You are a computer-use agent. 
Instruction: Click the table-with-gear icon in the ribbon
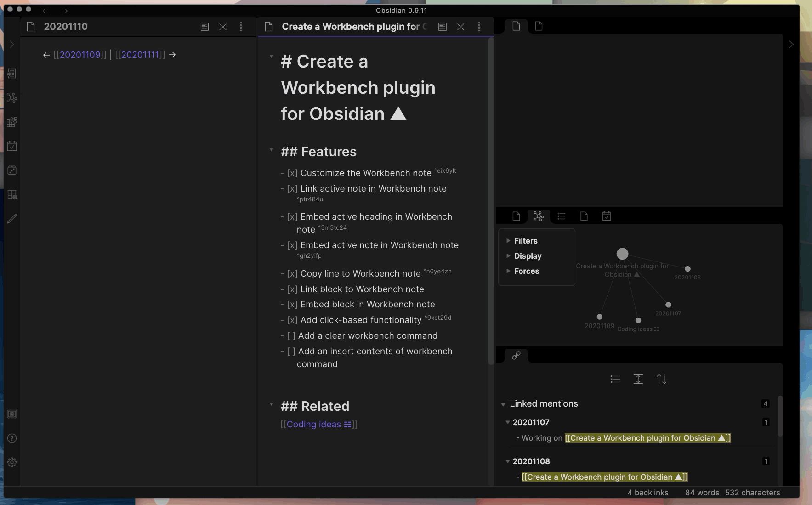tap(12, 195)
